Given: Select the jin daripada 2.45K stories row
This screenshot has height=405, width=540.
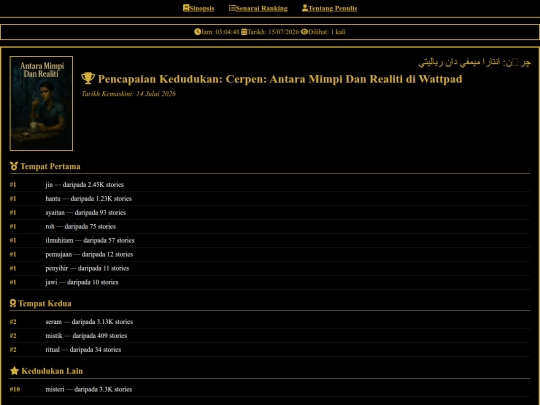Looking at the screenshot, I should [270, 185].
